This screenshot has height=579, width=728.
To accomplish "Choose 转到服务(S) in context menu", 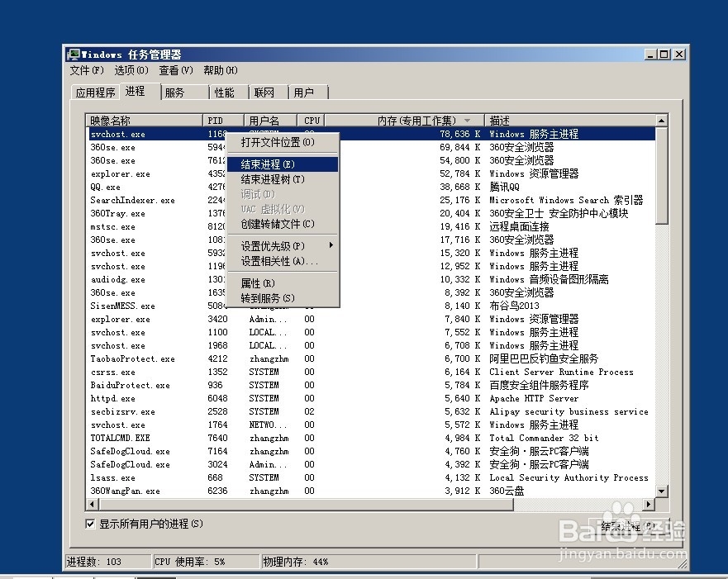I will (283, 298).
